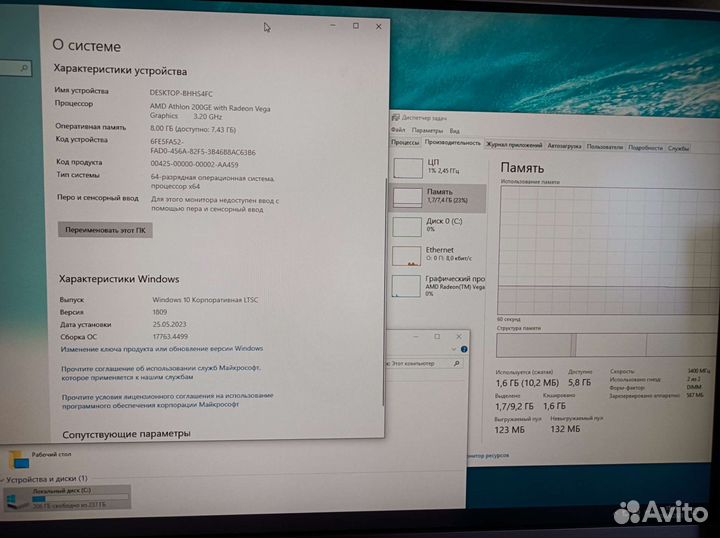Image resolution: width=720 pixels, height=538 pixels.
Task: Expand the Explorer ribbon chevron near help icon
Action: point(454,349)
